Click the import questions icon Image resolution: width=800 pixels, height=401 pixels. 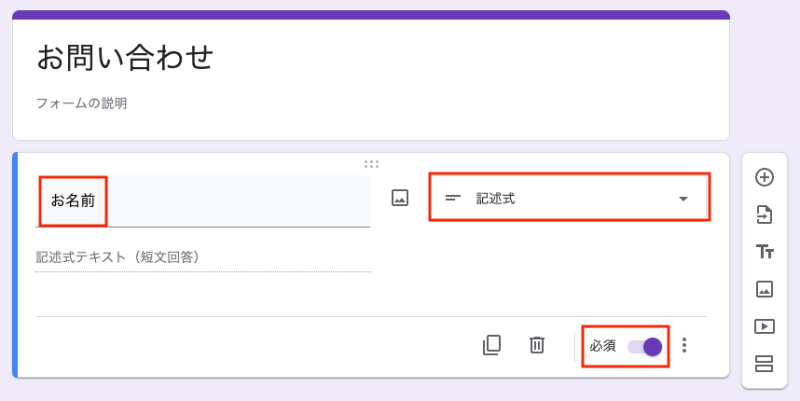764,214
